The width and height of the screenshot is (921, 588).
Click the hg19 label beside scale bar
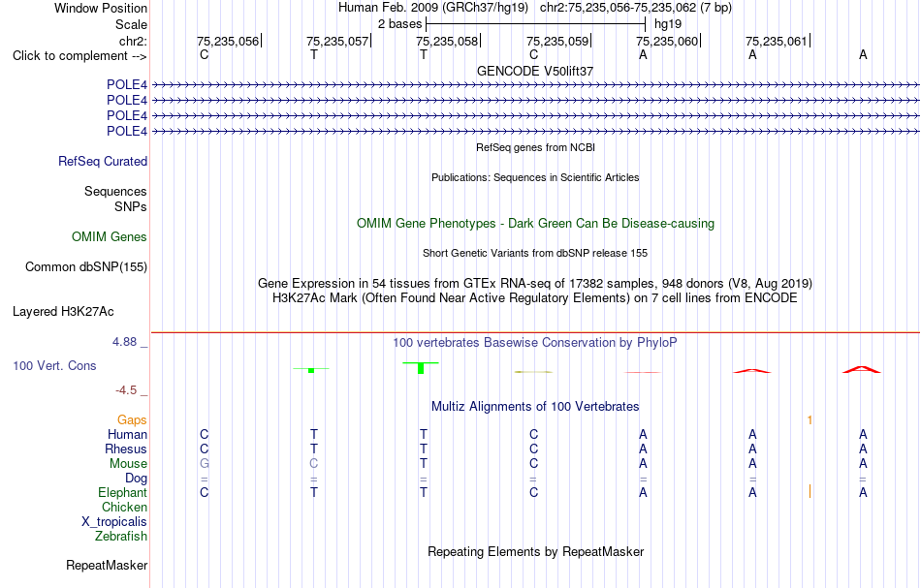[668, 24]
